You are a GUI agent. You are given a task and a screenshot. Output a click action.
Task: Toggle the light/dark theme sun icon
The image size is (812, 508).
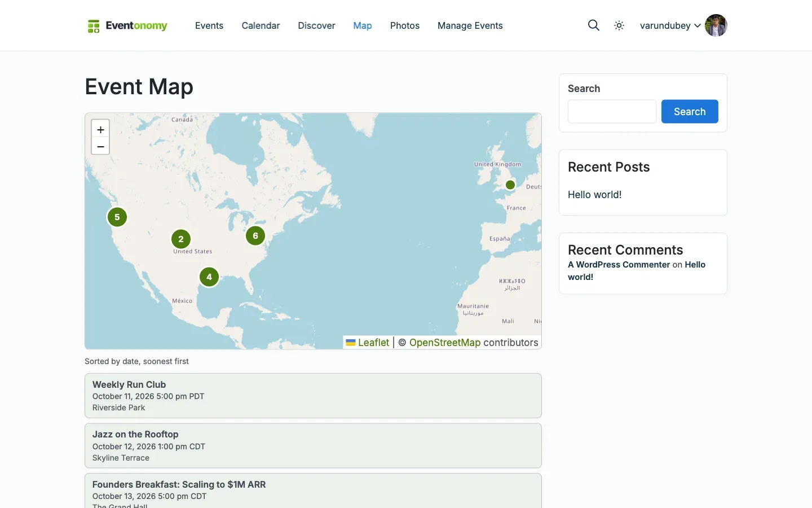tap(619, 25)
